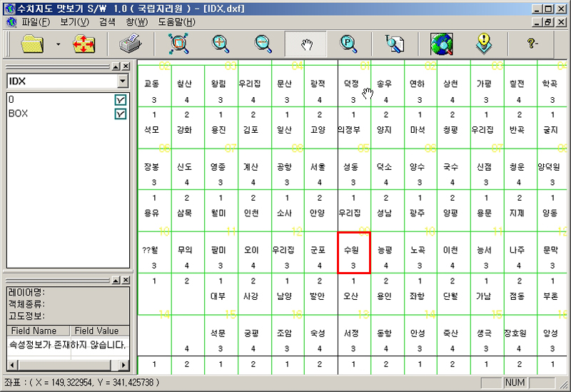Click the 고양 map sheet cell
The image size is (571, 392).
coord(320,128)
